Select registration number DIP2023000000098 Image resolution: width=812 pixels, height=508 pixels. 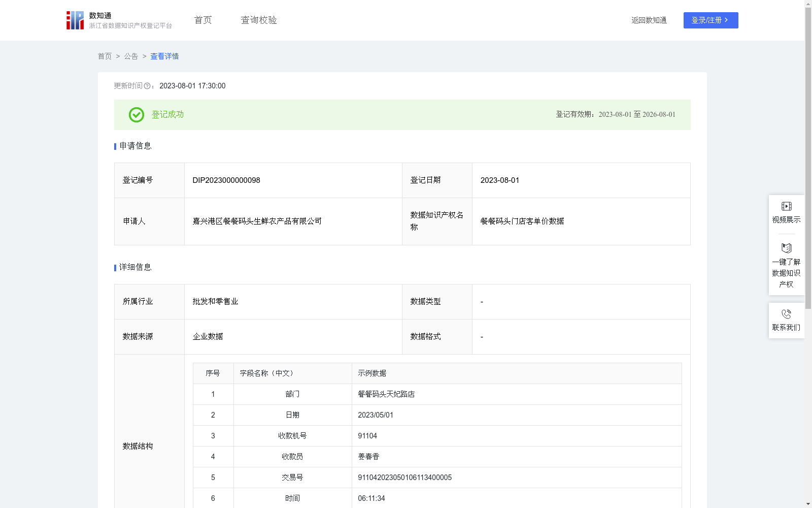pos(226,180)
